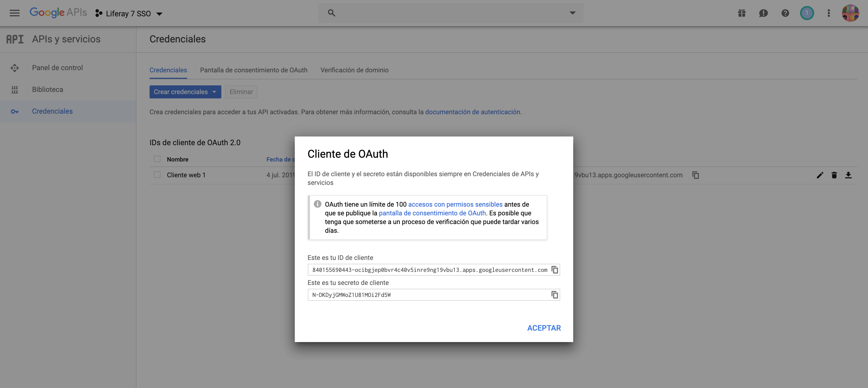Toggle the select-all checkbox beside Nombre
The image size is (868, 388).
(157, 159)
